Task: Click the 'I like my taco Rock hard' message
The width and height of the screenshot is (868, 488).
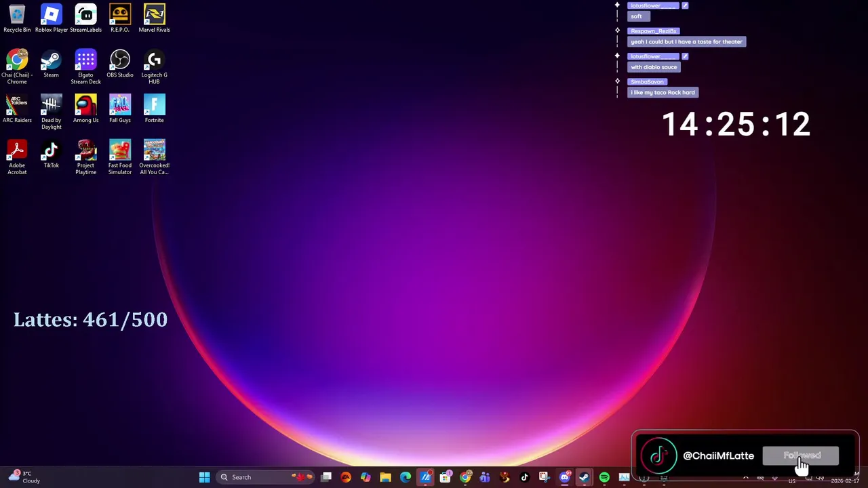Action: coord(663,92)
